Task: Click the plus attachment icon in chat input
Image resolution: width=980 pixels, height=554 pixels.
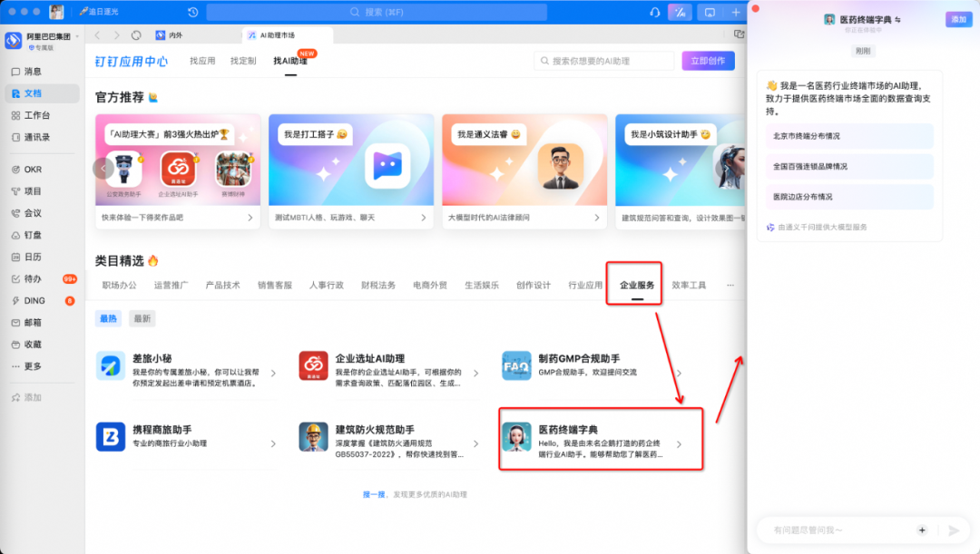Action: pyautogui.click(x=922, y=530)
